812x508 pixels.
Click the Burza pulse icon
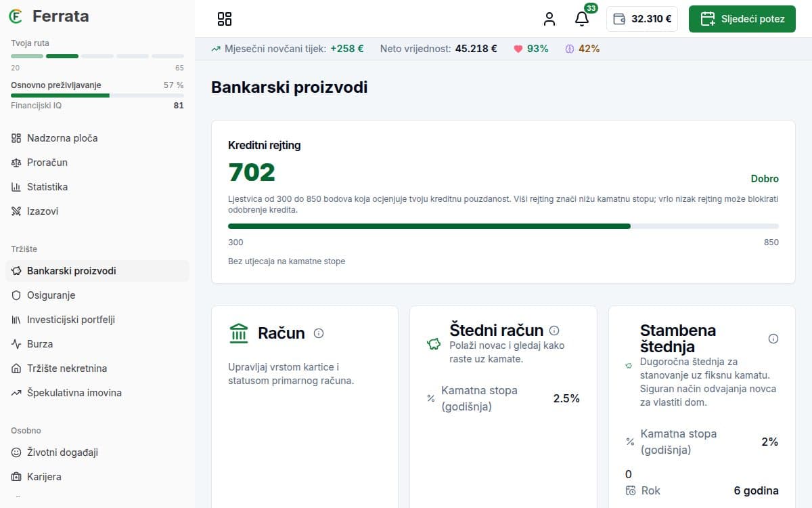[x=16, y=344]
